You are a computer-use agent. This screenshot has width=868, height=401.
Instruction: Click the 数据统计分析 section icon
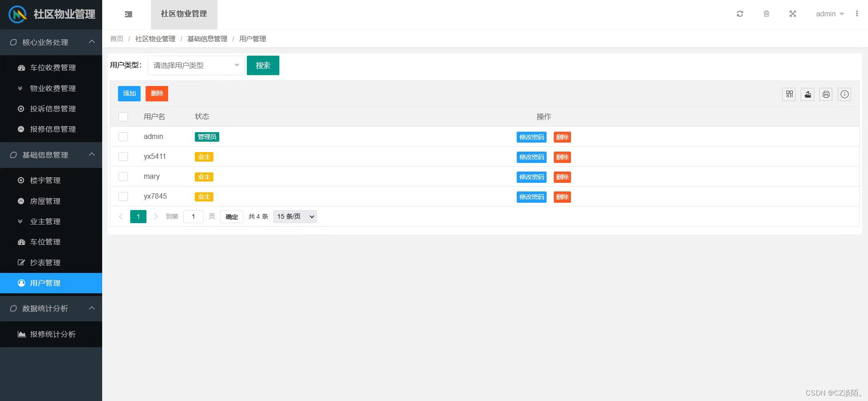coord(14,308)
